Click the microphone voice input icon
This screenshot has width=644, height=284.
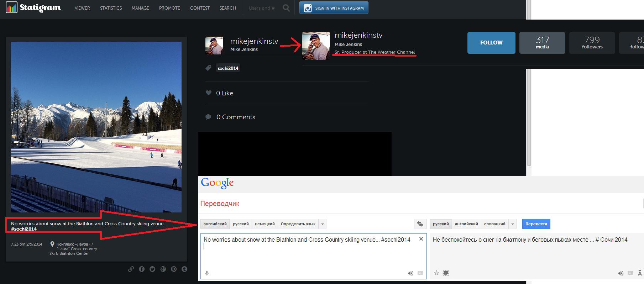[207, 273]
